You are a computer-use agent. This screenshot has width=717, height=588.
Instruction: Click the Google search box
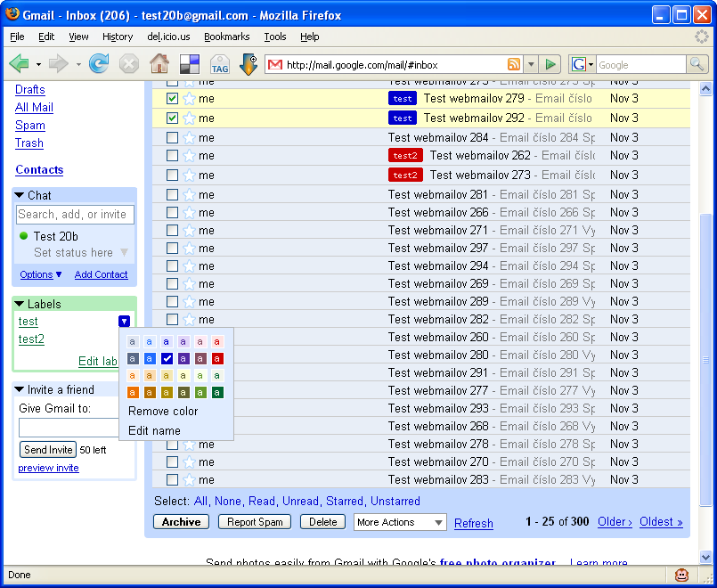click(640, 64)
